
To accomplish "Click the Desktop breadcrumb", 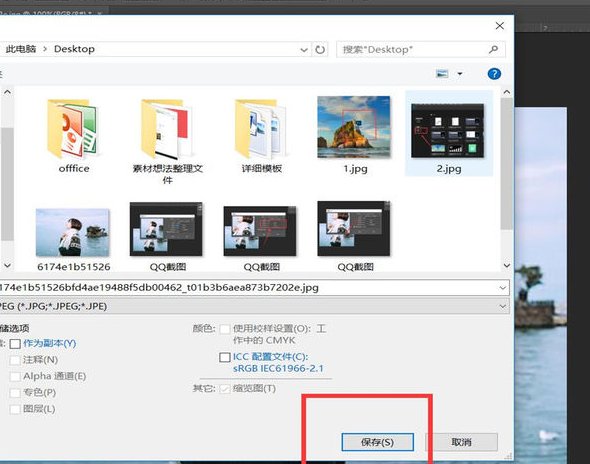I will 74,49.
